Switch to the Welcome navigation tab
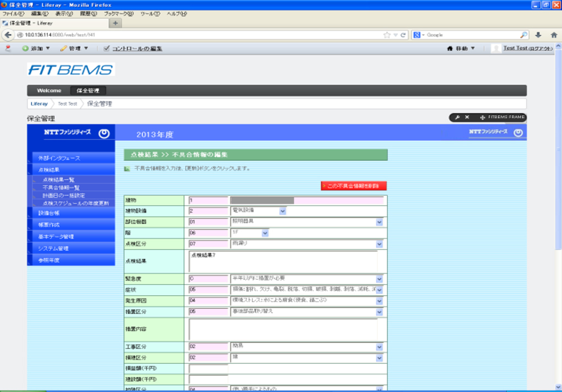Screen dimensions: 562x392 coord(49,90)
